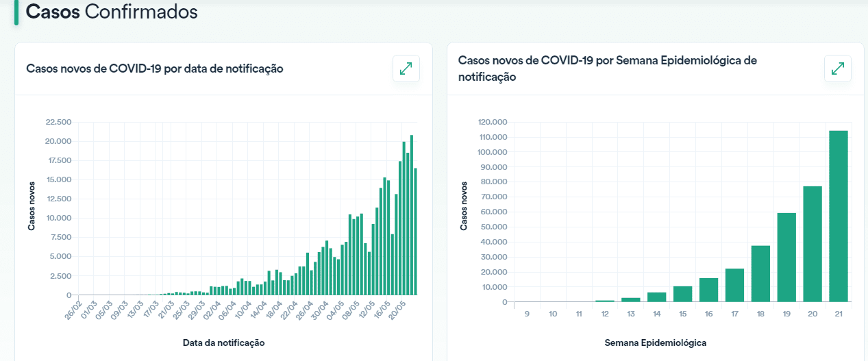Click the '5.000' y-axis value
The image size is (868, 361).
pyautogui.click(x=60, y=256)
